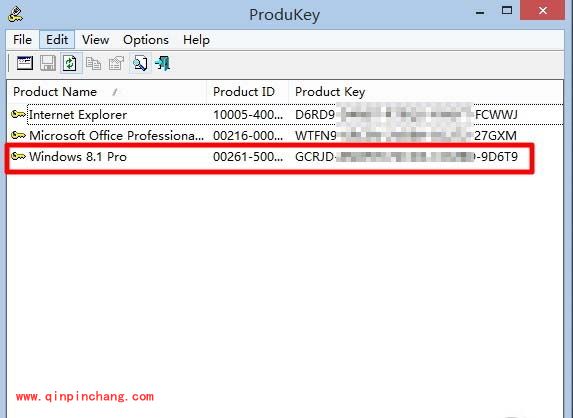The image size is (573, 418).
Task: Click the Select Source toolbar icon
Action: pos(25,63)
